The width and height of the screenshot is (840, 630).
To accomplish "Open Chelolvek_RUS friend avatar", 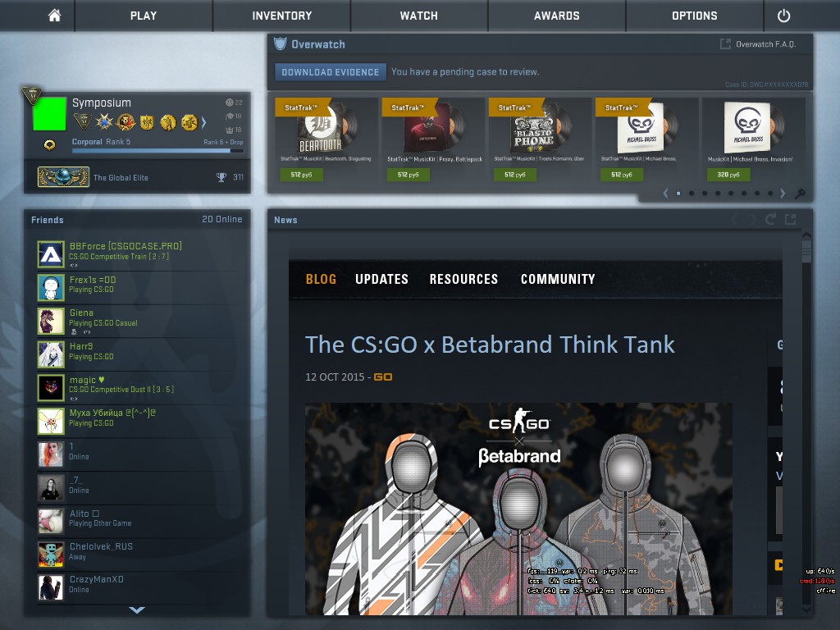I will click(x=51, y=554).
